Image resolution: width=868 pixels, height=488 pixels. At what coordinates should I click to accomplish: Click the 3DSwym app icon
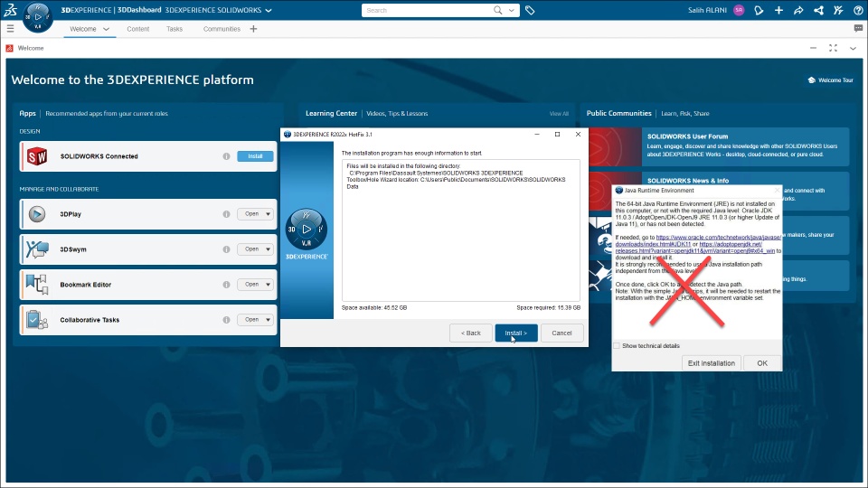point(37,249)
